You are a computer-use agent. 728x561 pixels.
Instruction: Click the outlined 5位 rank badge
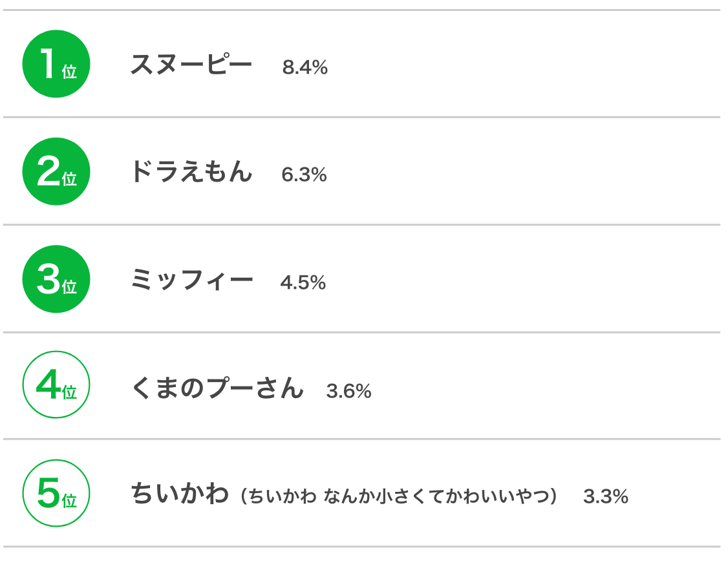(56, 492)
